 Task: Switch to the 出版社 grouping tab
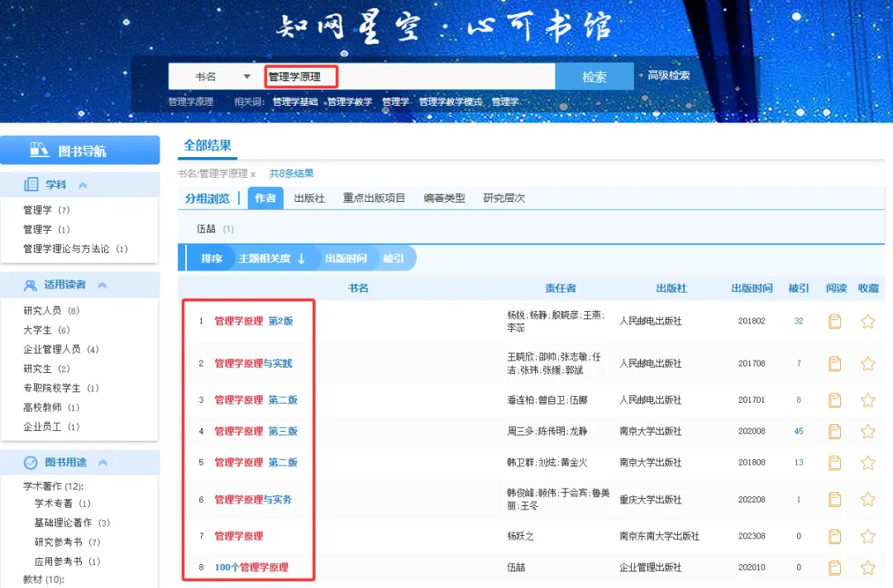click(309, 198)
